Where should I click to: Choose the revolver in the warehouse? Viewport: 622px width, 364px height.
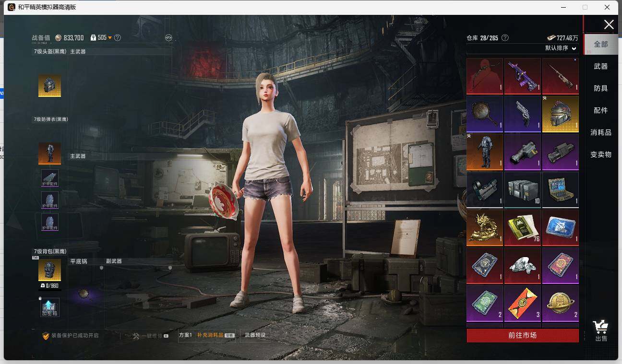point(523,114)
